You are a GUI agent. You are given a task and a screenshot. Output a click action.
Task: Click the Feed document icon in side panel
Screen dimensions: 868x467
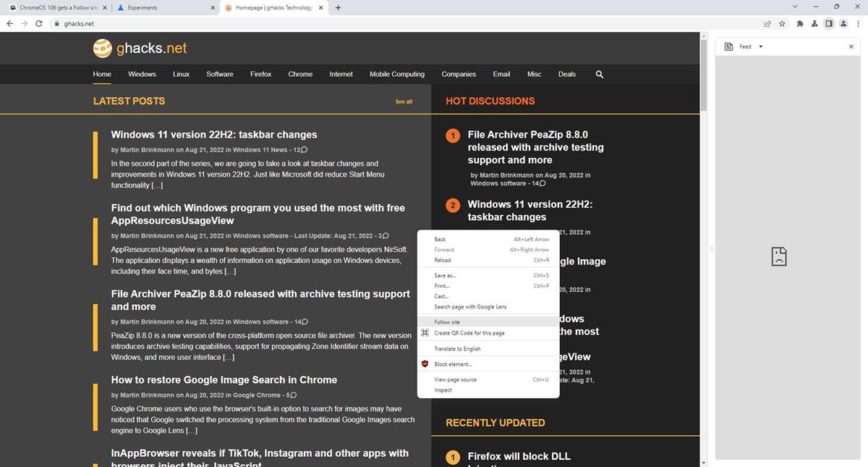[727, 46]
